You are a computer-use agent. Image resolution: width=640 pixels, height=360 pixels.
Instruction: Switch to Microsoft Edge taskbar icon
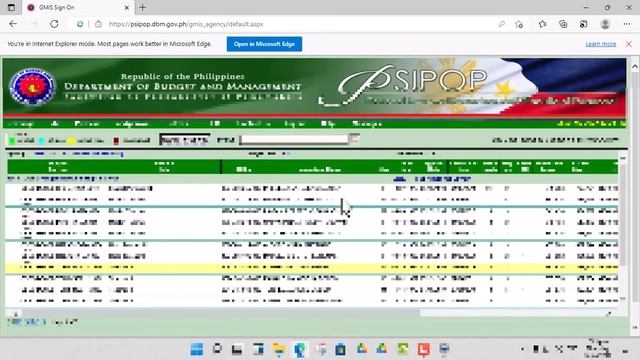pyautogui.click(x=300, y=349)
